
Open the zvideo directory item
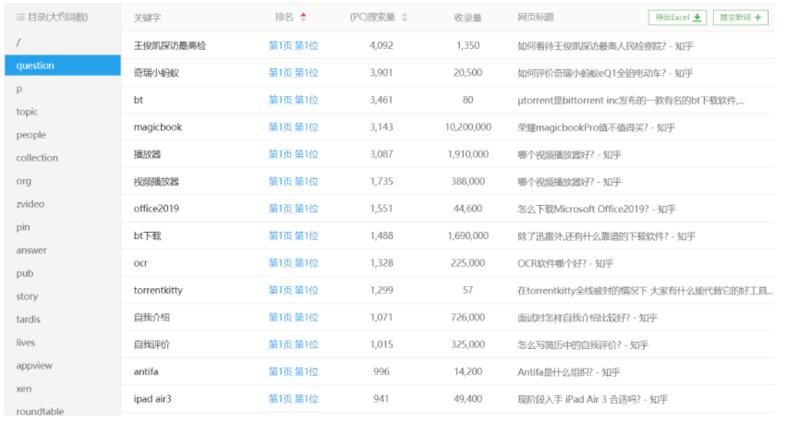tap(31, 203)
